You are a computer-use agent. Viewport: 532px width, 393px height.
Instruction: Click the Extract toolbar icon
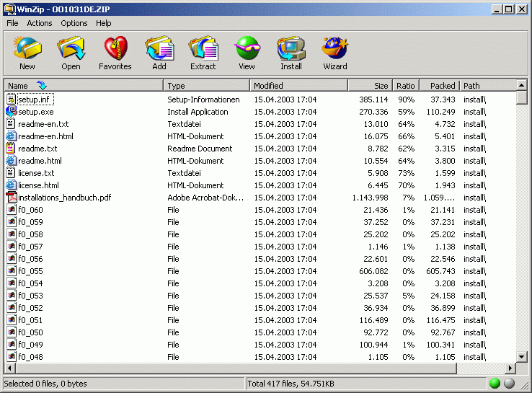(203, 48)
